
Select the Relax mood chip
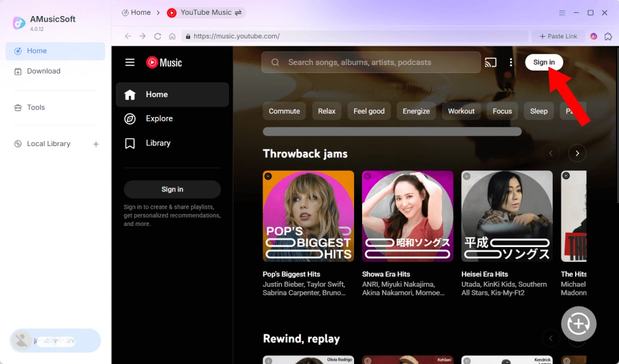tap(327, 111)
